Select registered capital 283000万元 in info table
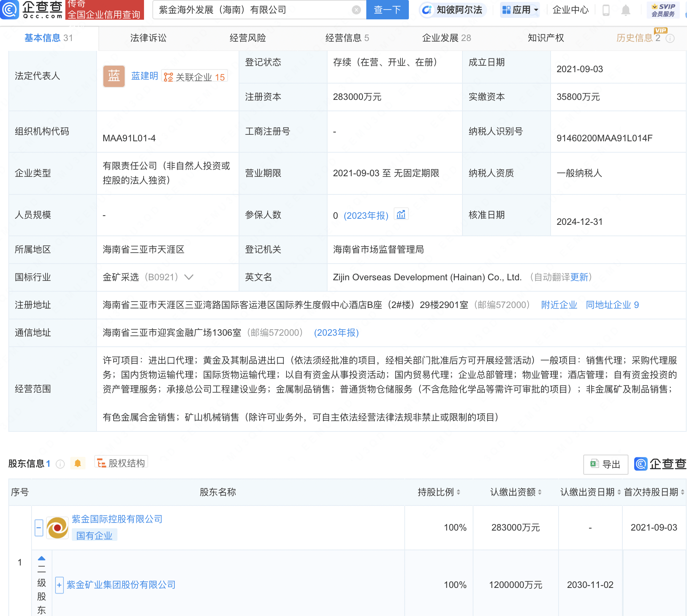 [x=357, y=97]
